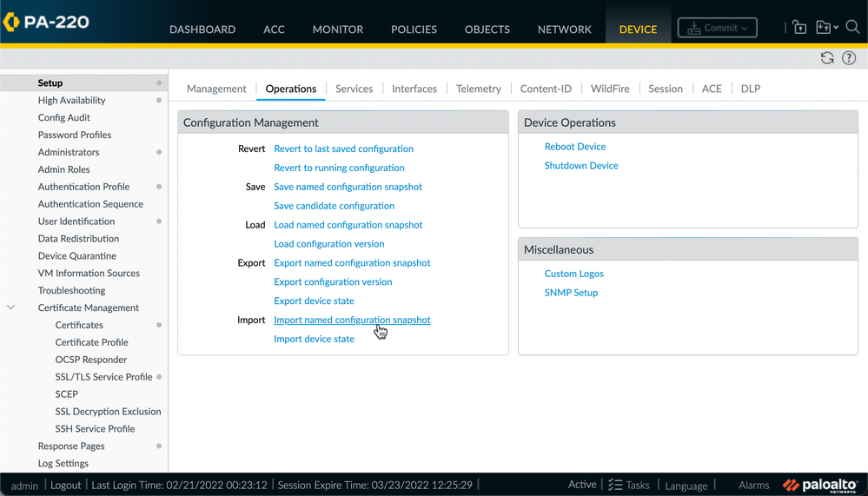Refresh the page with the refresh icon
Image resolution: width=868 pixels, height=496 pixels.
click(827, 58)
